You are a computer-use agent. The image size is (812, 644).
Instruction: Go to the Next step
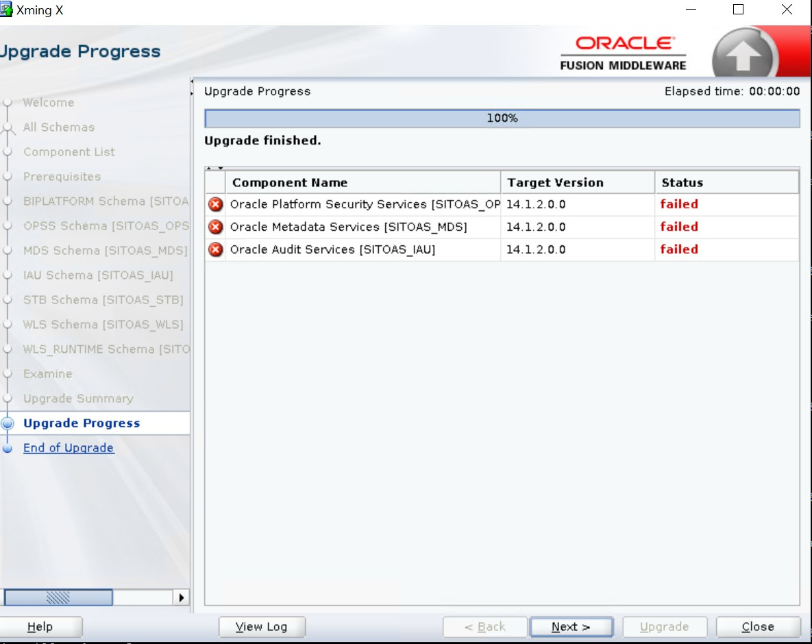[x=571, y=627]
